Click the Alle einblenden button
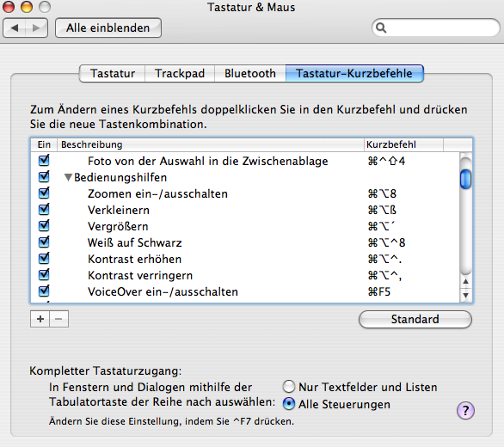Viewport: 504px width, 447px height. 108,28
